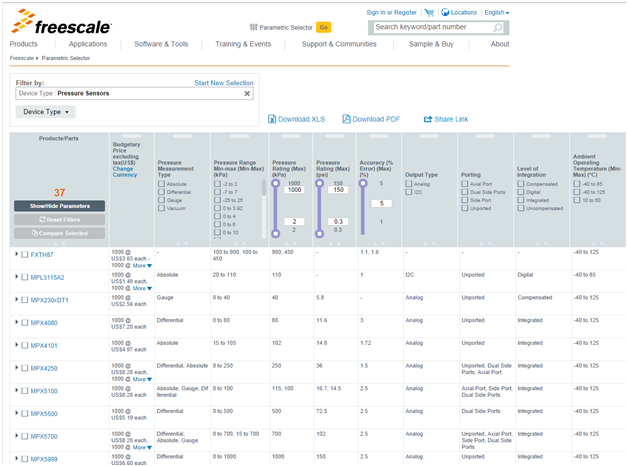Image resolution: width=628 pixels, height=467 pixels.
Task: Check the Analog output type box
Action: pos(409,184)
